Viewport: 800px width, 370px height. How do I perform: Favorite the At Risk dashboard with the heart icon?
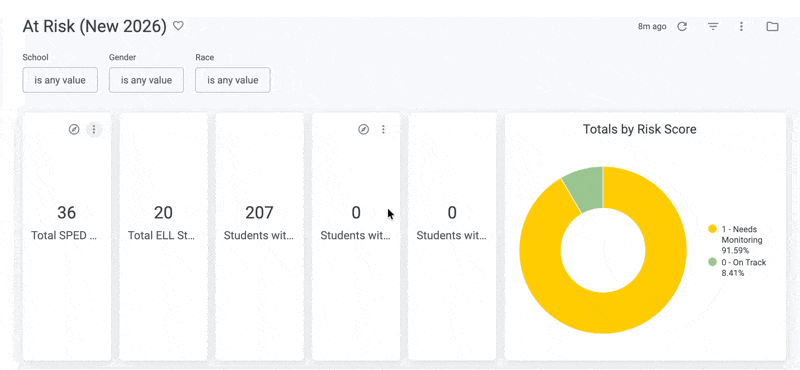click(x=178, y=26)
